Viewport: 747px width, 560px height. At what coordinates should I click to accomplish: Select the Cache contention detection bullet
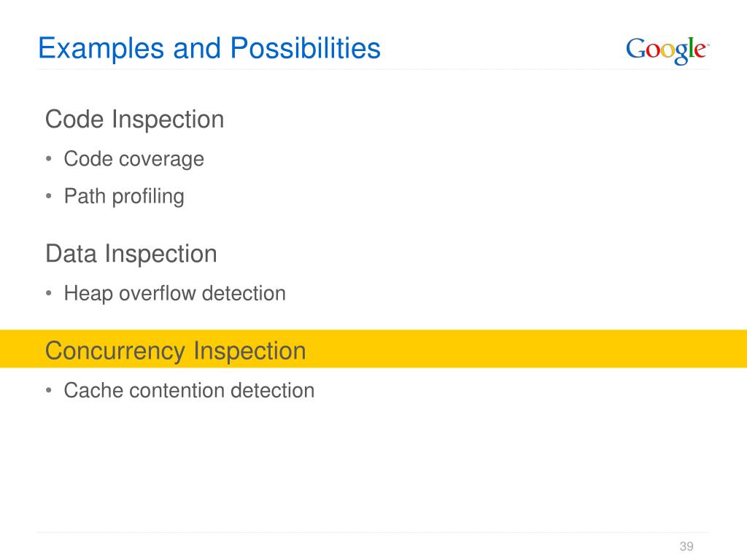(x=189, y=391)
